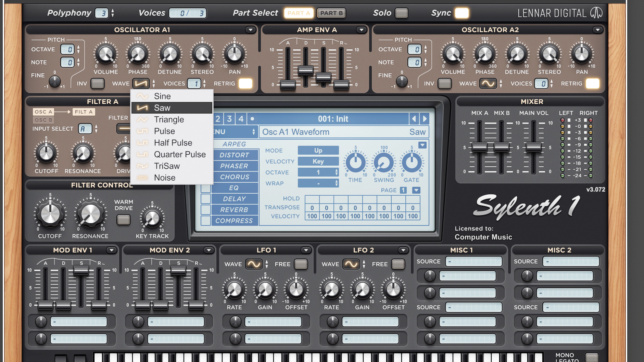The height and width of the screenshot is (362, 644).
Task: Toggle LFO 1 Free switch
Action: tap(301, 264)
